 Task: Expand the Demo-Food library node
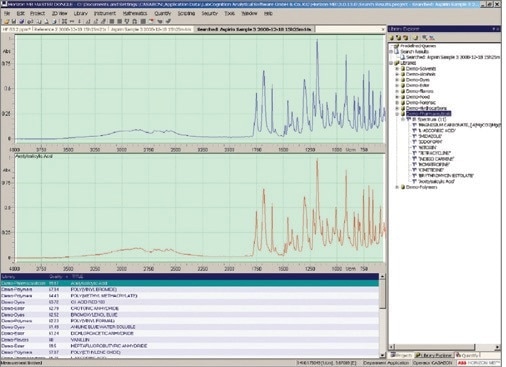click(x=397, y=97)
